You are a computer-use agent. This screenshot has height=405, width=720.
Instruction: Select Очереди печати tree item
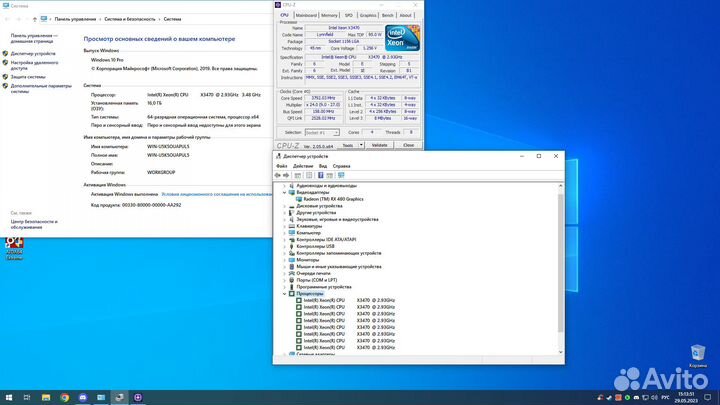tap(313, 273)
